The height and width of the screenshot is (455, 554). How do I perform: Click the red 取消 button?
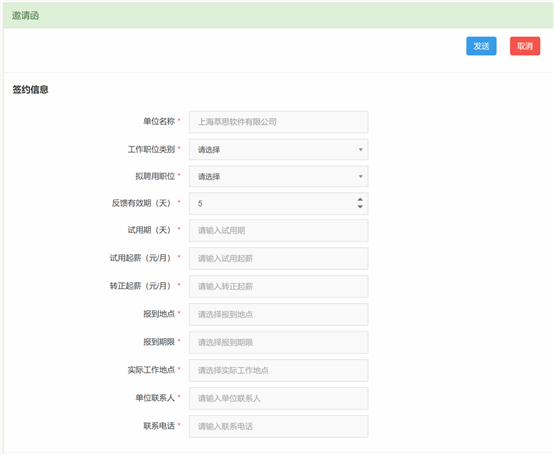pos(525,46)
